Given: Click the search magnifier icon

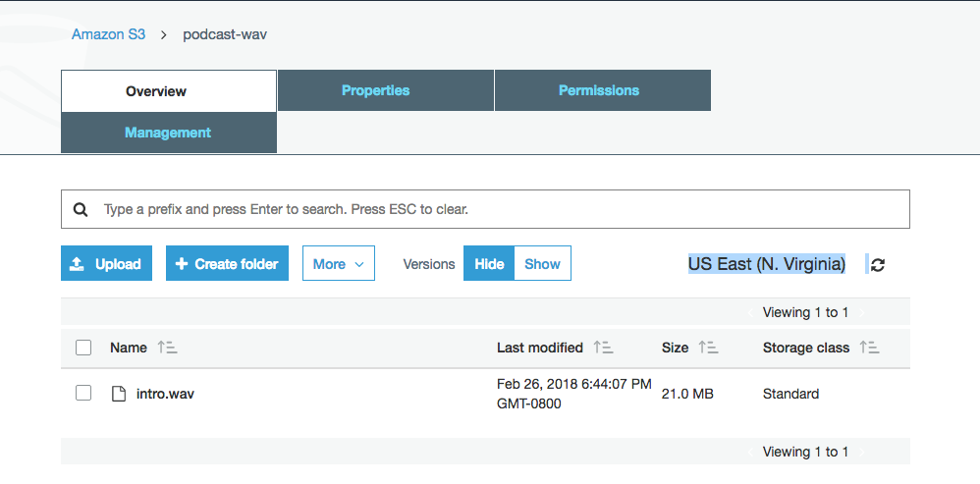Looking at the screenshot, I should 80,209.
